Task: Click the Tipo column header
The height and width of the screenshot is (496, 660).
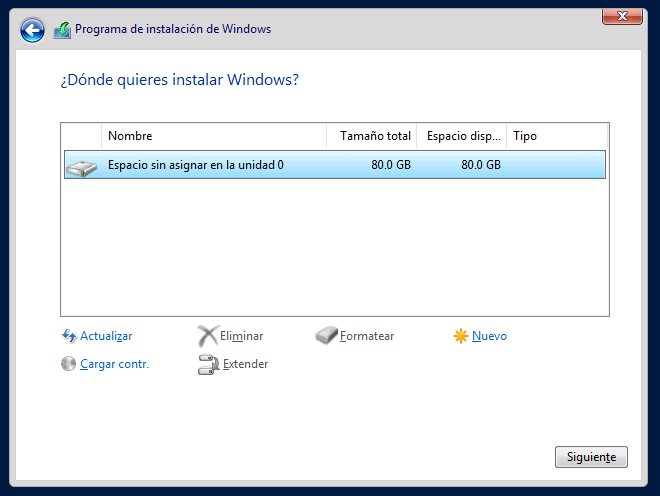Action: point(557,136)
